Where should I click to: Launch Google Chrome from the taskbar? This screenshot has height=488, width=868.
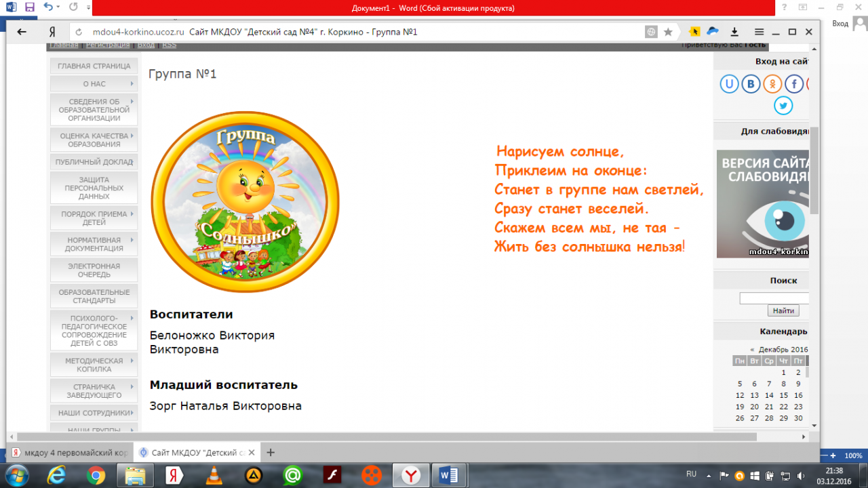(x=96, y=475)
